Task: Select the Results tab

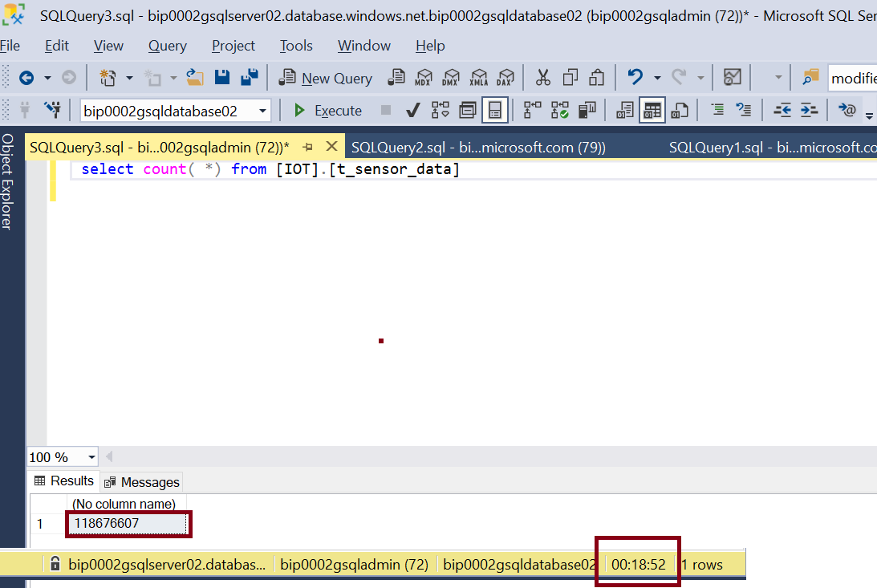Action: 63,481
